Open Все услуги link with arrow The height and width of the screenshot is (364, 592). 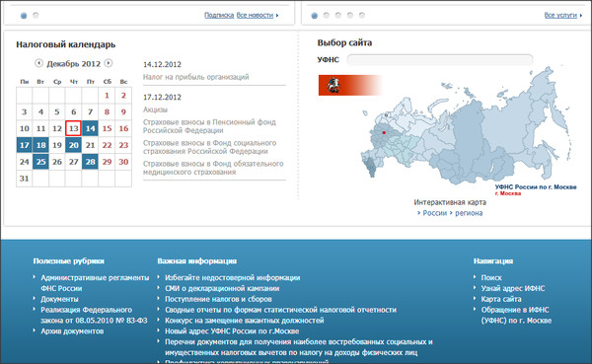(x=563, y=15)
